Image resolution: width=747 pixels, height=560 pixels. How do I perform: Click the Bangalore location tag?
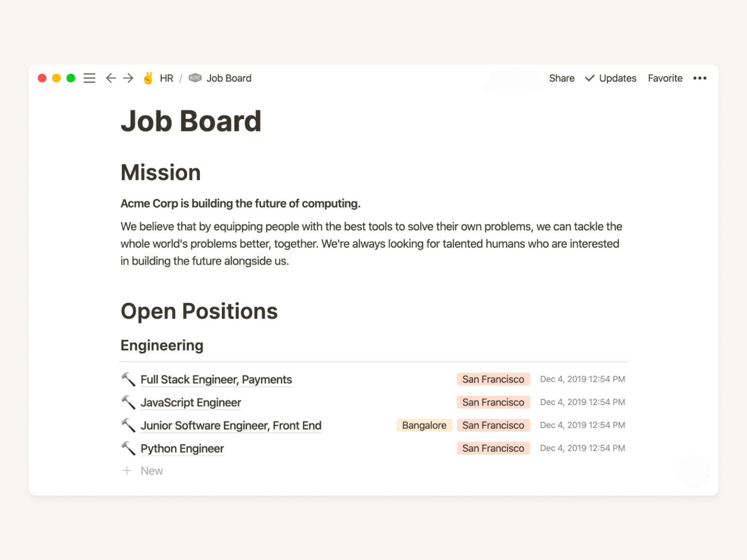click(x=424, y=425)
